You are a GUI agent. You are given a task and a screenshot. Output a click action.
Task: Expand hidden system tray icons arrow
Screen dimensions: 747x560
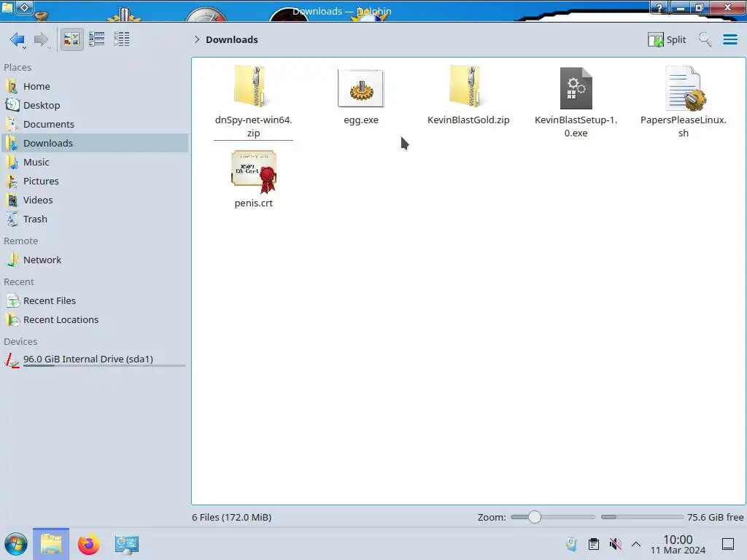tap(636, 544)
